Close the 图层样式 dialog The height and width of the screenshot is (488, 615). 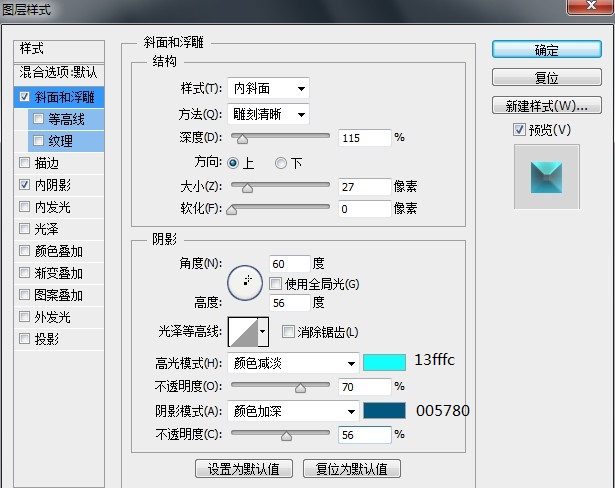(x=591, y=7)
